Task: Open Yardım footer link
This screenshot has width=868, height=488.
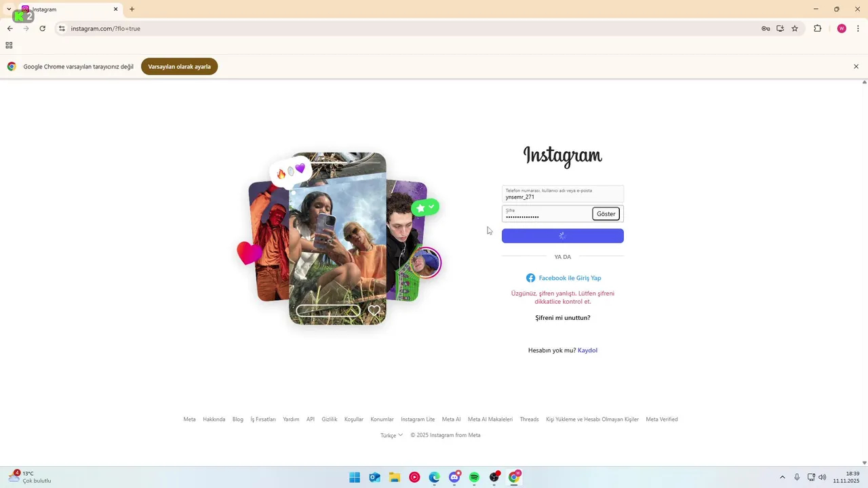Action: (x=291, y=420)
